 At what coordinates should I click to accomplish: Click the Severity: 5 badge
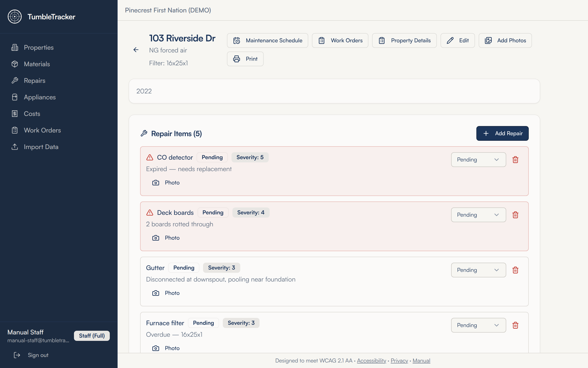[250, 158]
